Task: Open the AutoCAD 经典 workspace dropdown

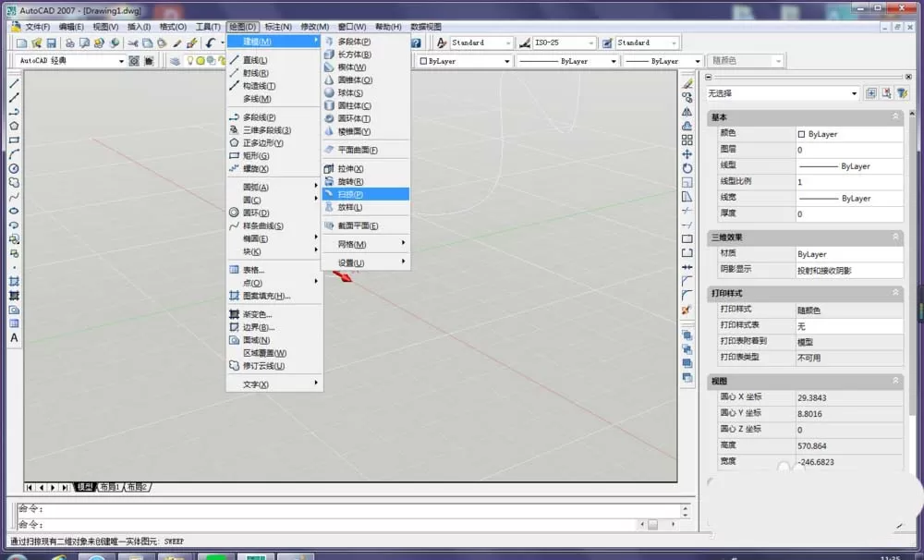Action: click(121, 61)
